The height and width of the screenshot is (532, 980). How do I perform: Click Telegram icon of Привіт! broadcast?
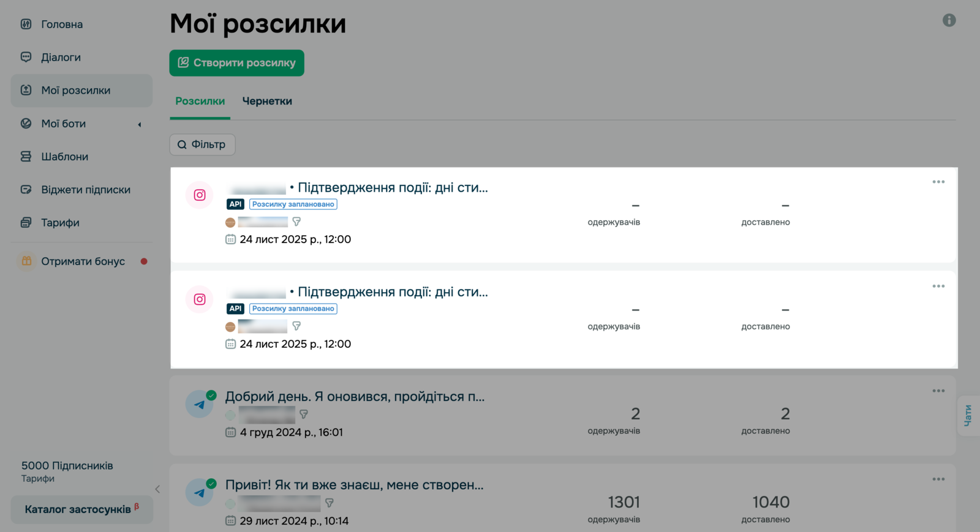[x=200, y=493]
